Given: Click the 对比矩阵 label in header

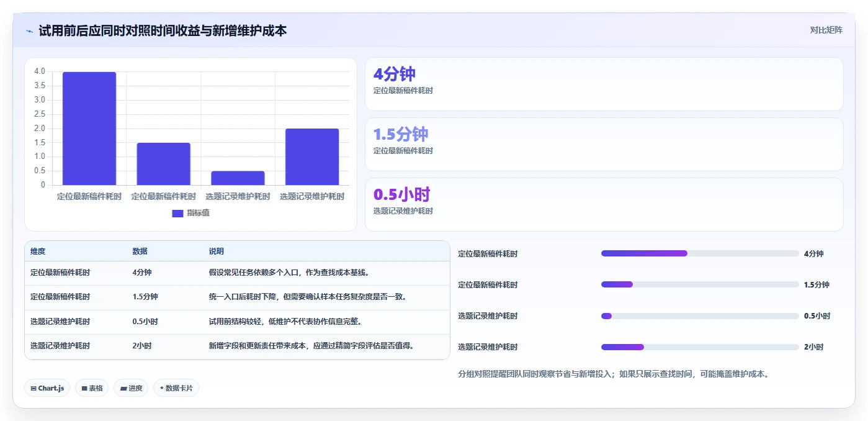Looking at the screenshot, I should click(826, 30).
